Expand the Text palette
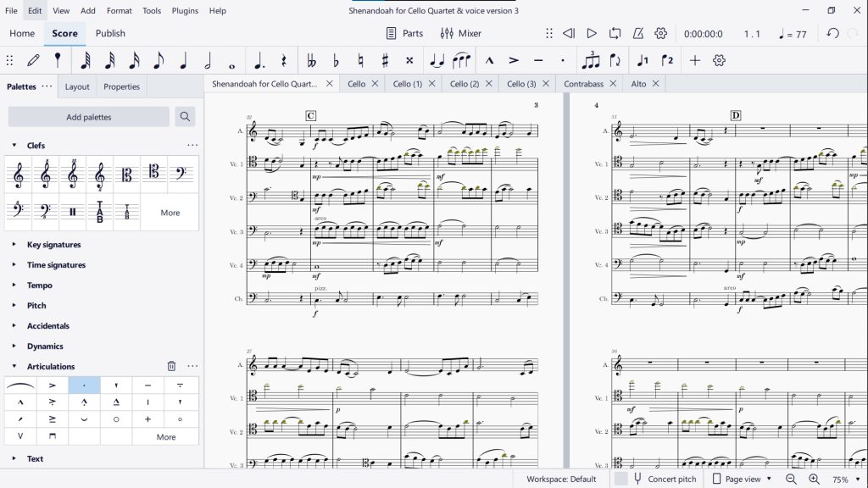868x488 pixels. point(14,458)
